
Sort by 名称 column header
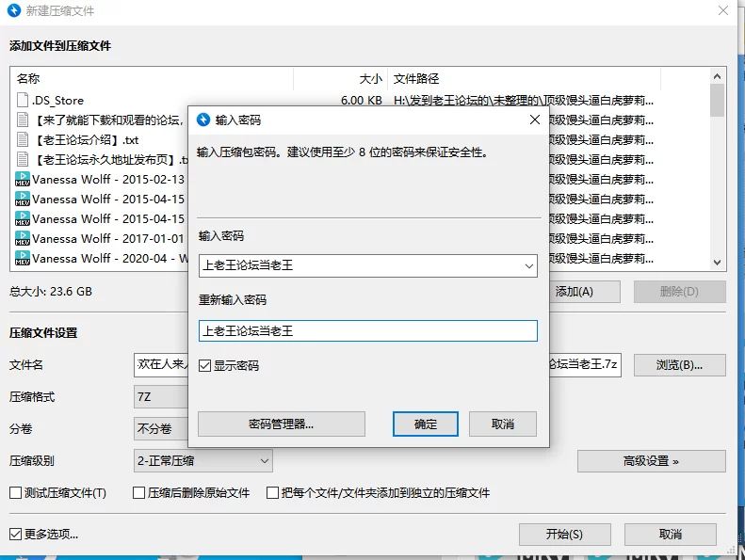pyautogui.click(x=151, y=78)
